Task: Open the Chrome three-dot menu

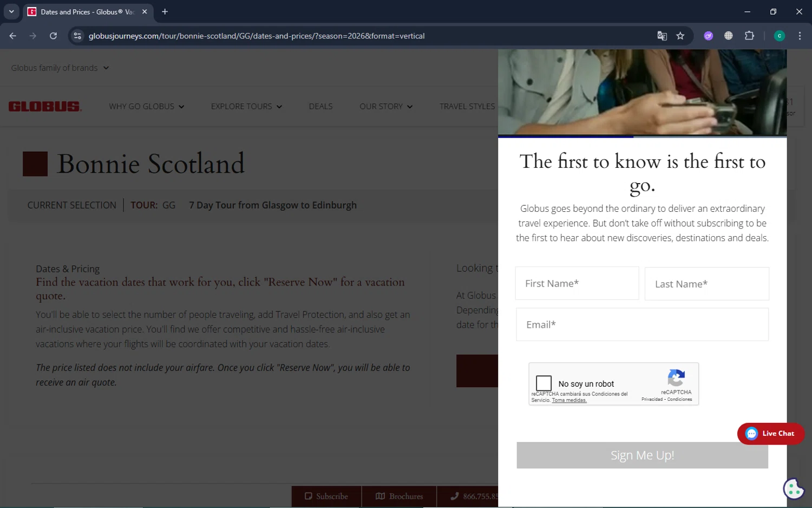Action: pos(800,36)
